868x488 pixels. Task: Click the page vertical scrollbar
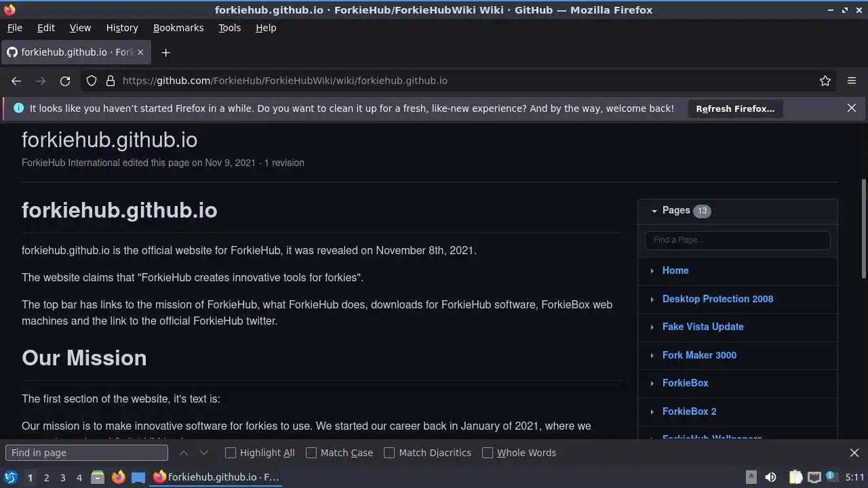coord(863,228)
